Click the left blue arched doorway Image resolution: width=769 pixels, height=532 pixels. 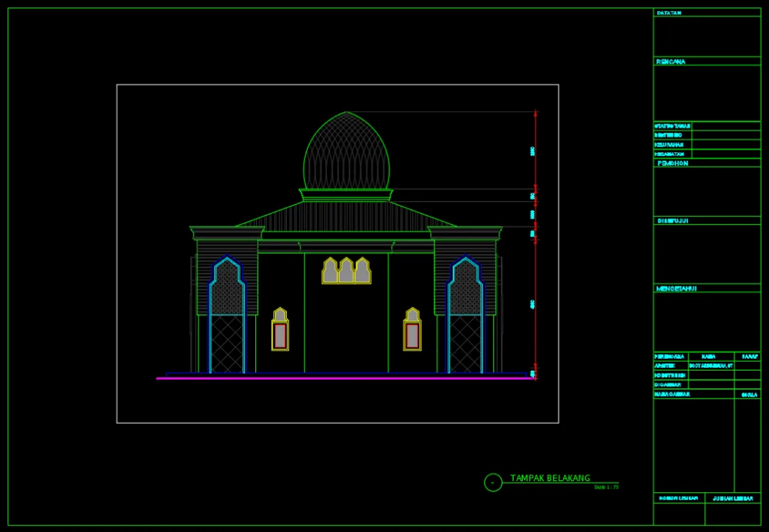(227, 314)
